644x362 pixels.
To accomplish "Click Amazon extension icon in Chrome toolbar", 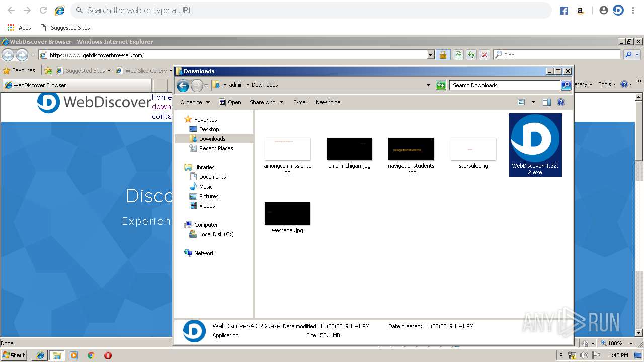I will coord(580,11).
